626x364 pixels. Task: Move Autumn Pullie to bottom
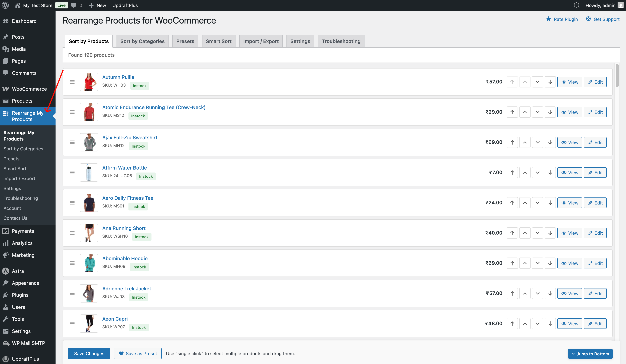tap(550, 82)
